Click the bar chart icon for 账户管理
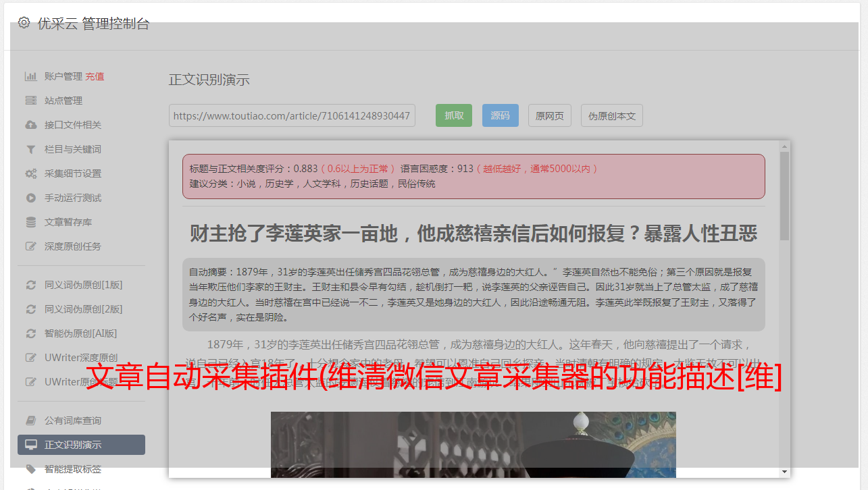 pyautogui.click(x=30, y=76)
